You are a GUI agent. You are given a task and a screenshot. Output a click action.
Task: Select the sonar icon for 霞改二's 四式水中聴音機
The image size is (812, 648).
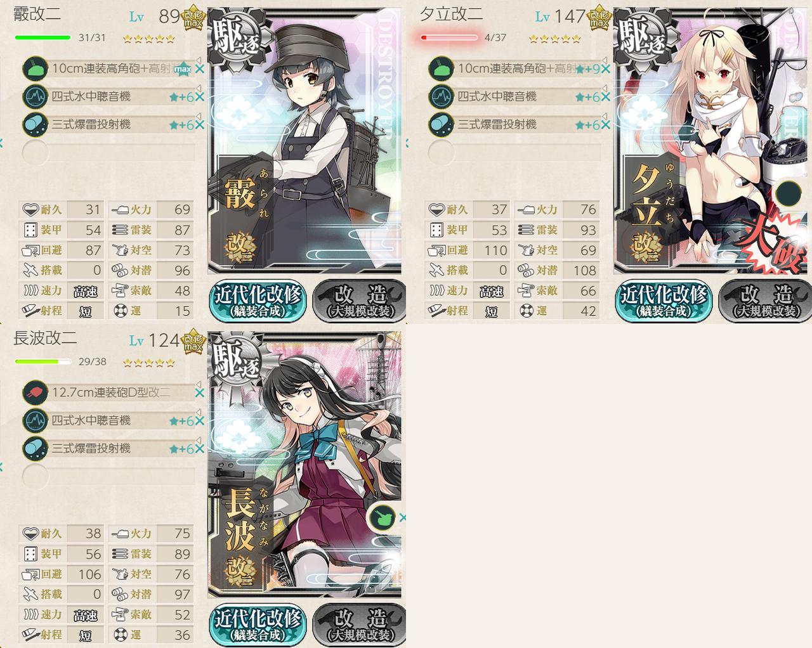pyautogui.click(x=36, y=97)
